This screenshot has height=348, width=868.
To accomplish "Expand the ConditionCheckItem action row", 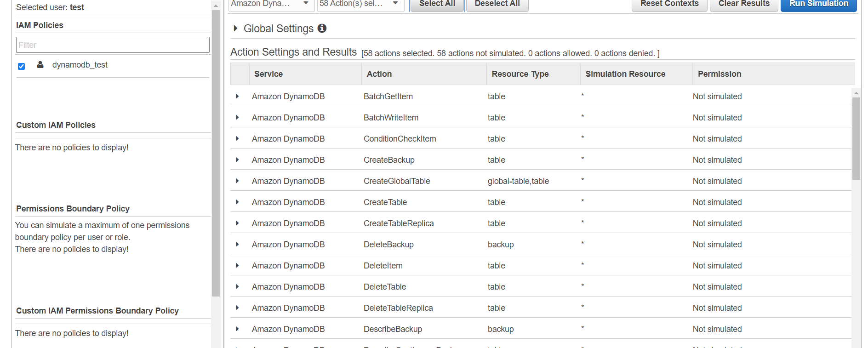I will tap(237, 138).
